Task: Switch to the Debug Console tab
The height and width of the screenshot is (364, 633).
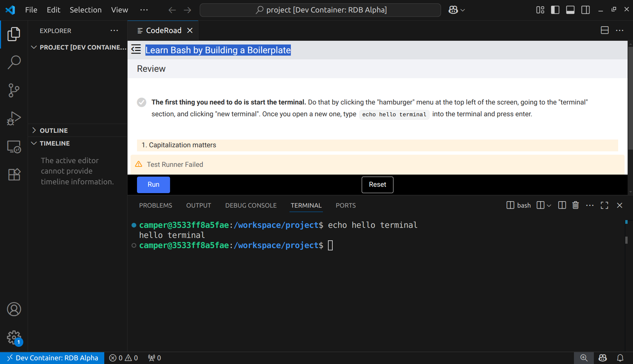Action: [x=251, y=205]
